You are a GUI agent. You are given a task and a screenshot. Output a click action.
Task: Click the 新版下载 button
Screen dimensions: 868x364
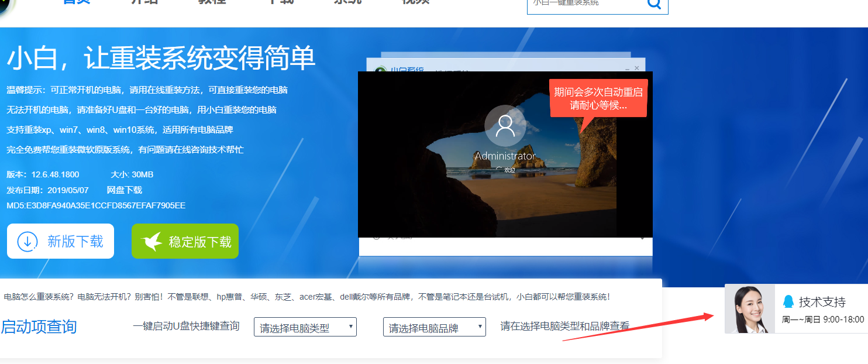60,241
